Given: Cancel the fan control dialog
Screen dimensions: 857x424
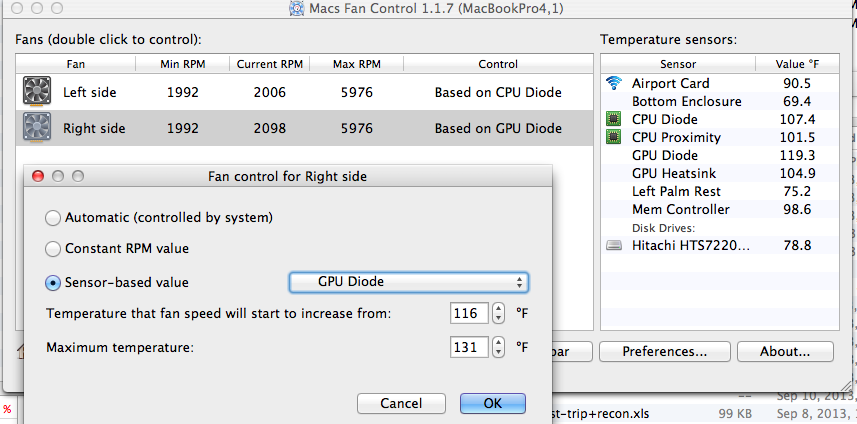Looking at the screenshot, I should pyautogui.click(x=401, y=403).
